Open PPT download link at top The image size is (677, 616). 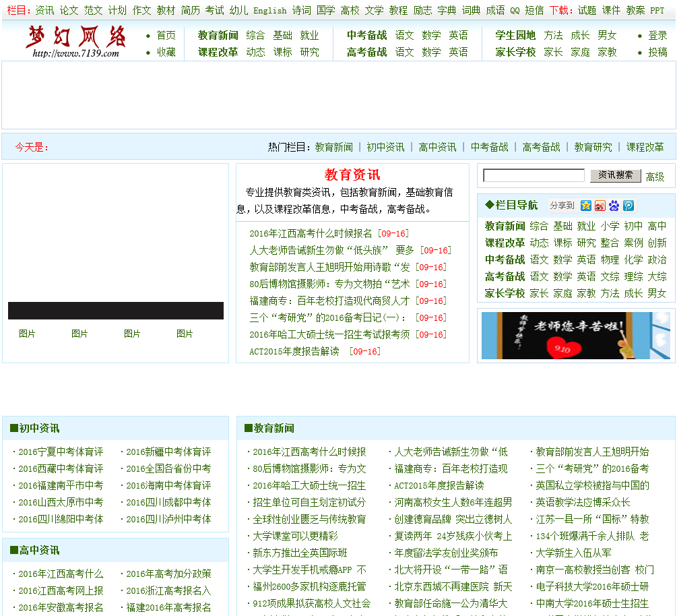[x=657, y=10]
